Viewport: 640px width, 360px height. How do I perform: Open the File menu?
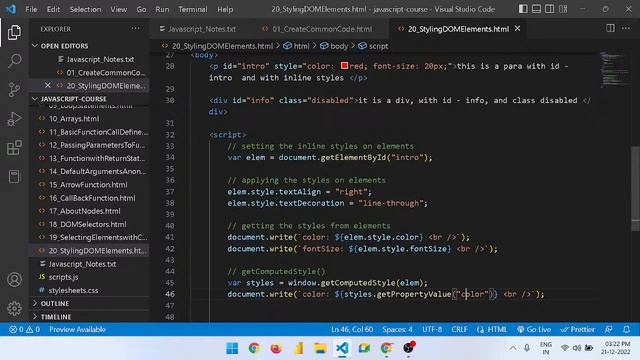point(31,9)
